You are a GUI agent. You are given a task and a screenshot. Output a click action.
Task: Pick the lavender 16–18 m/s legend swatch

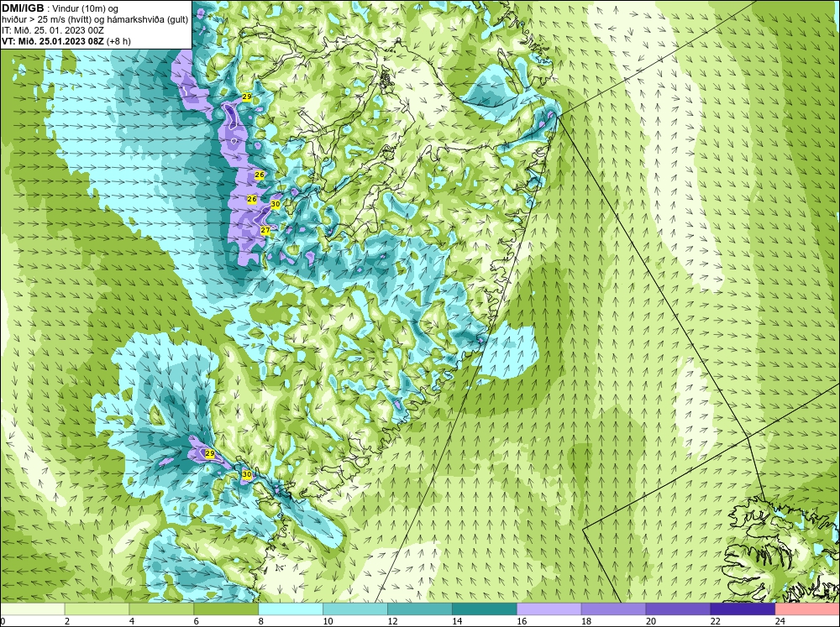(549, 609)
